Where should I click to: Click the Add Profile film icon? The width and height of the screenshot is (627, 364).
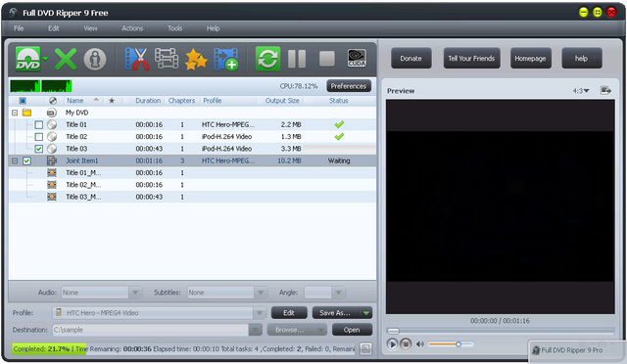[226, 59]
